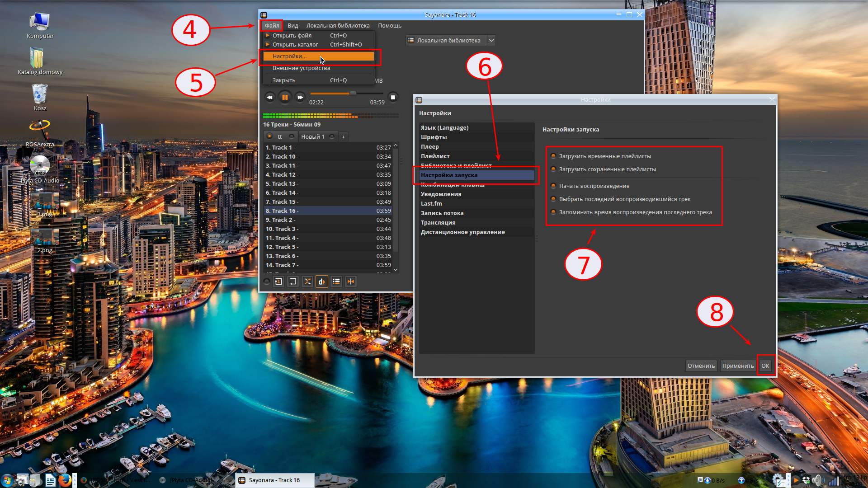Image resolution: width=868 pixels, height=488 pixels.
Task: Open the 'Вид' menu
Action: coord(292,26)
